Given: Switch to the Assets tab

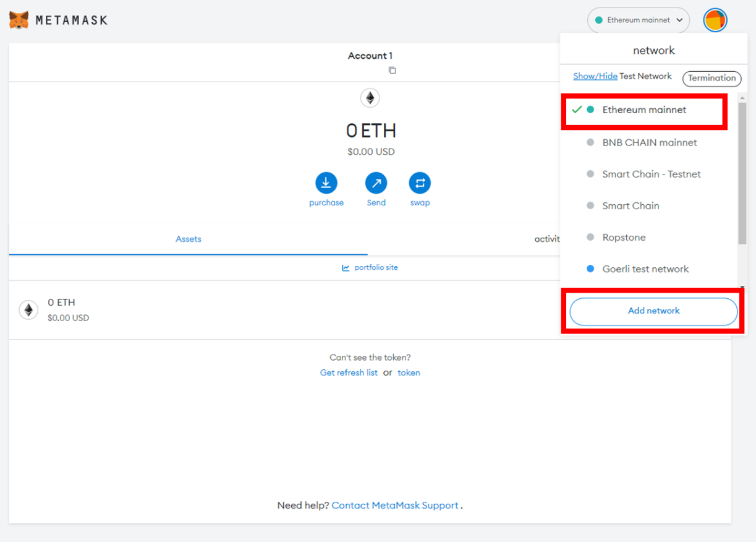Looking at the screenshot, I should pyautogui.click(x=189, y=239).
